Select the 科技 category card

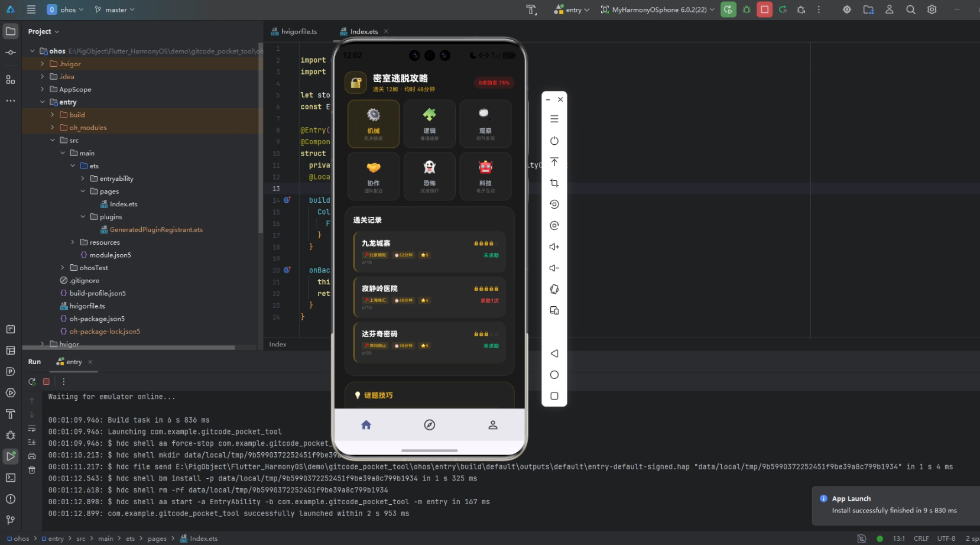486,176
